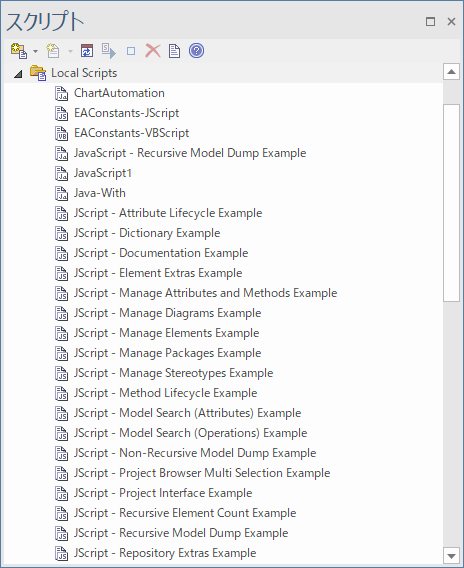The width and height of the screenshot is (464, 568).
Task: Open the New Script Group dropdown arrow
Action: [x=35, y=51]
